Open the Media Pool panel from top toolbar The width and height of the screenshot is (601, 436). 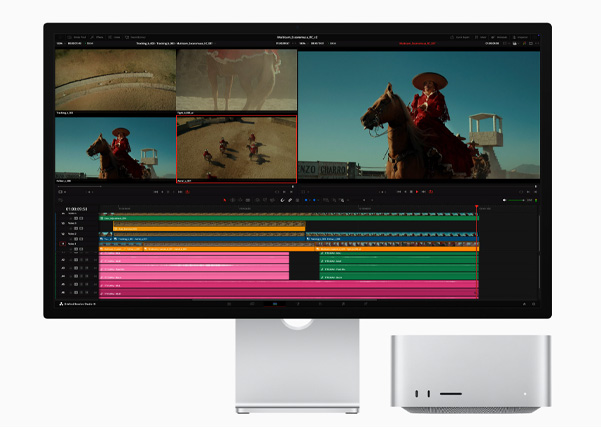click(77, 37)
